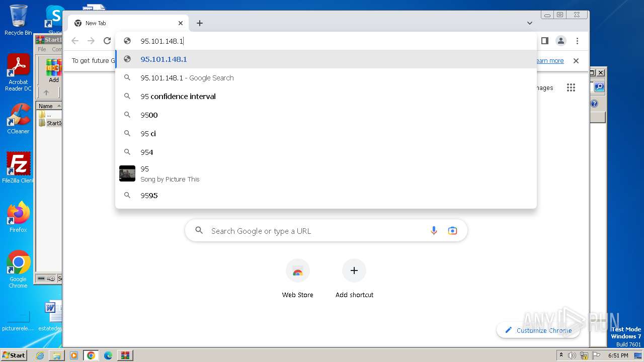This screenshot has height=362, width=644.
Task: Click the Name column header in WinRAR
Action: click(x=49, y=106)
